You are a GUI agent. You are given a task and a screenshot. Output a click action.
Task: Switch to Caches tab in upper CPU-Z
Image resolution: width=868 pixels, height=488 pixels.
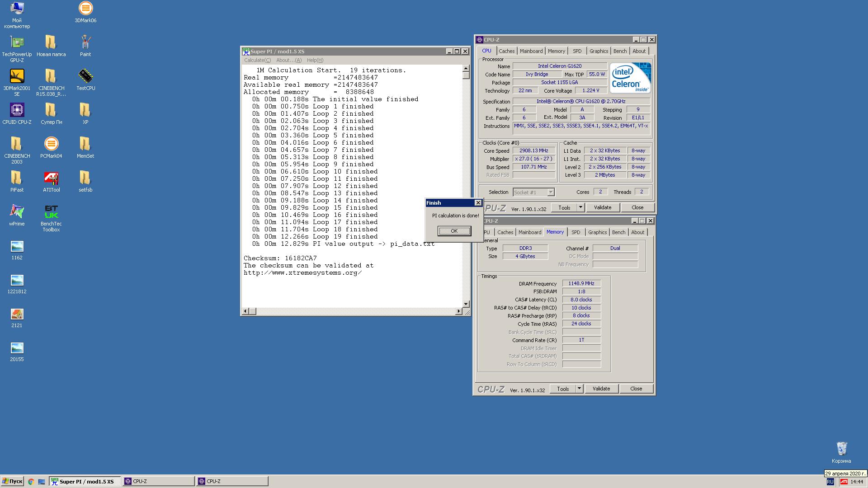[506, 51]
